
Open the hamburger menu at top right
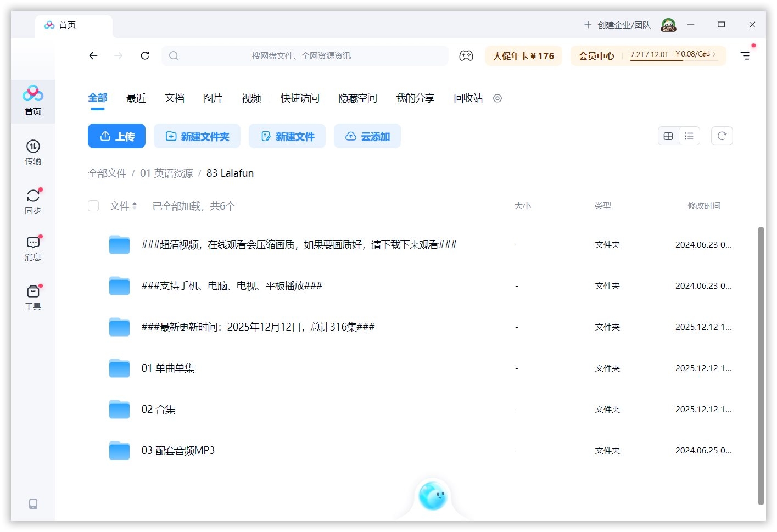(745, 55)
